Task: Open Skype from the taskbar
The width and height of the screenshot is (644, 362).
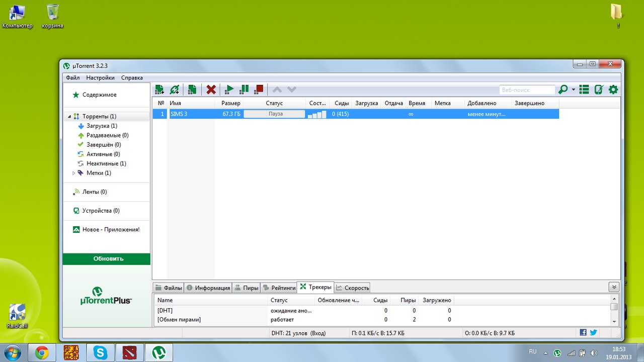Action: pos(100,353)
